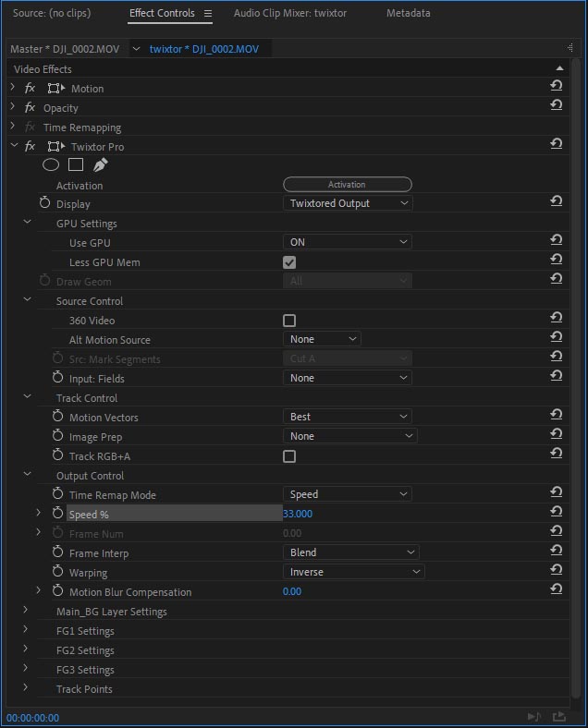This screenshot has height=728, width=588.
Task: Open the Alt Motion Source dropdown
Action: 322,339
